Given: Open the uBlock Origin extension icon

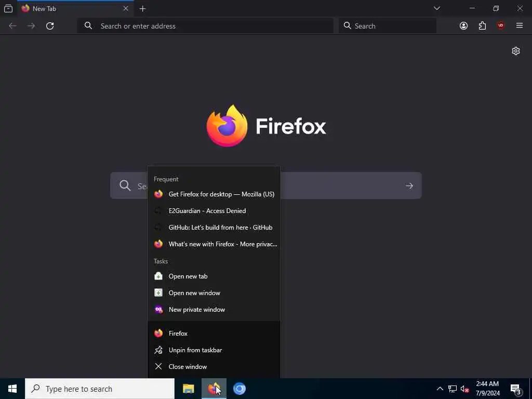Looking at the screenshot, I should 501,25.
